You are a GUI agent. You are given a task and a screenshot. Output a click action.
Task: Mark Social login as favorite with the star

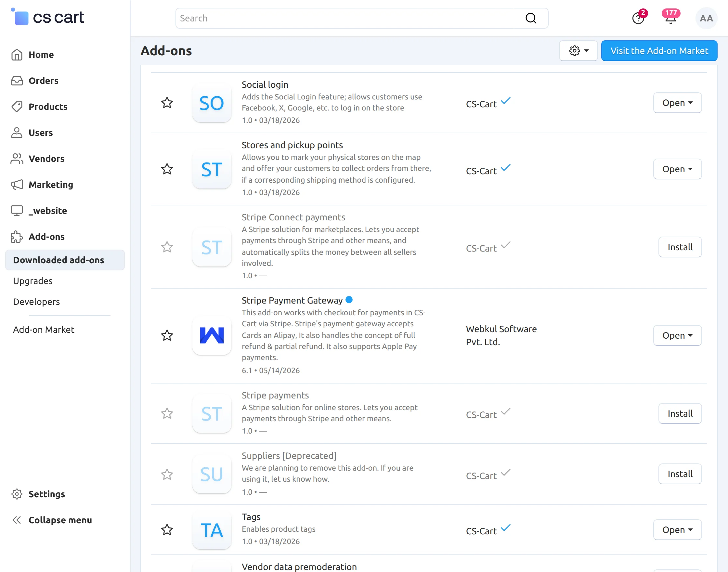click(167, 102)
